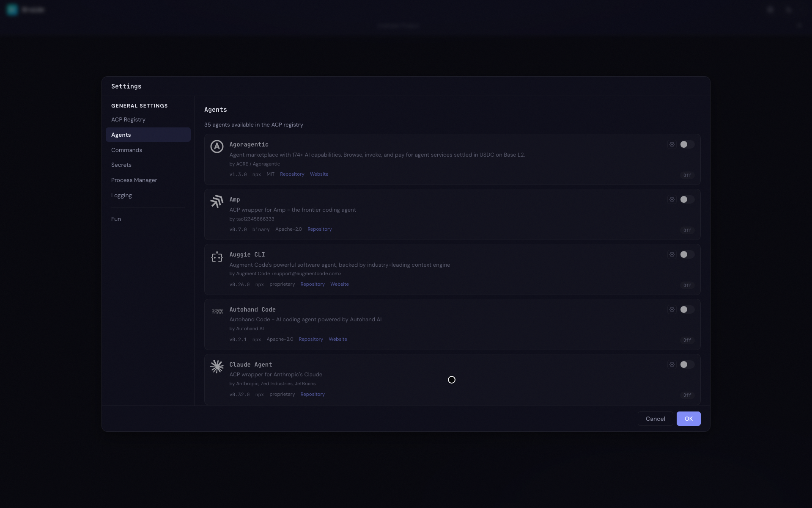Screen dimensions: 812x508
Task: Click the Auggie CLI agent title
Action: click(247, 254)
